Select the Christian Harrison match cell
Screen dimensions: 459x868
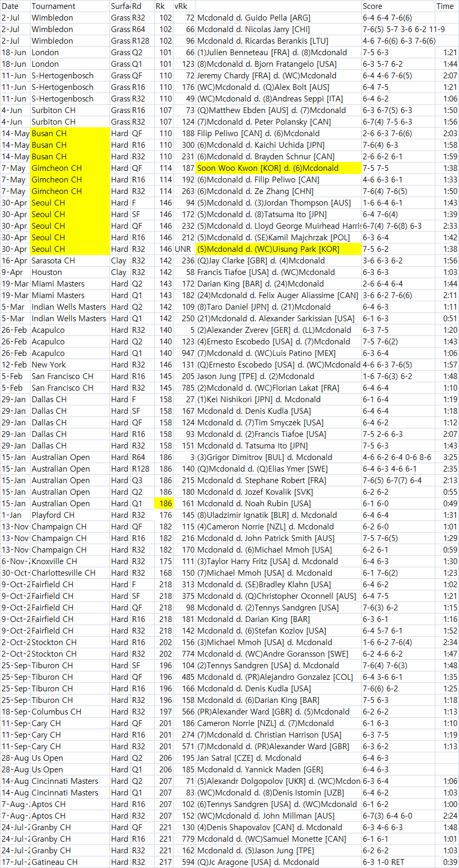279,734
